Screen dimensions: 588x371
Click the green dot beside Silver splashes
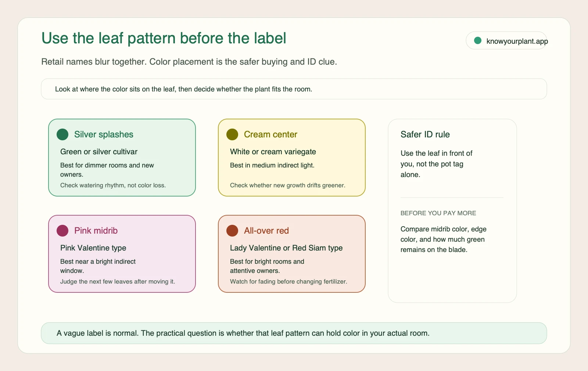pyautogui.click(x=62, y=134)
